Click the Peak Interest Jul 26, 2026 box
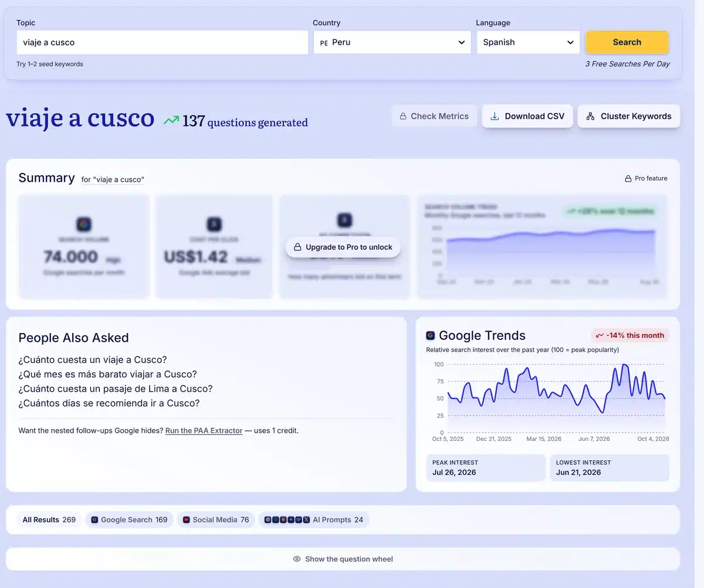This screenshot has width=704, height=588. pyautogui.click(x=486, y=468)
